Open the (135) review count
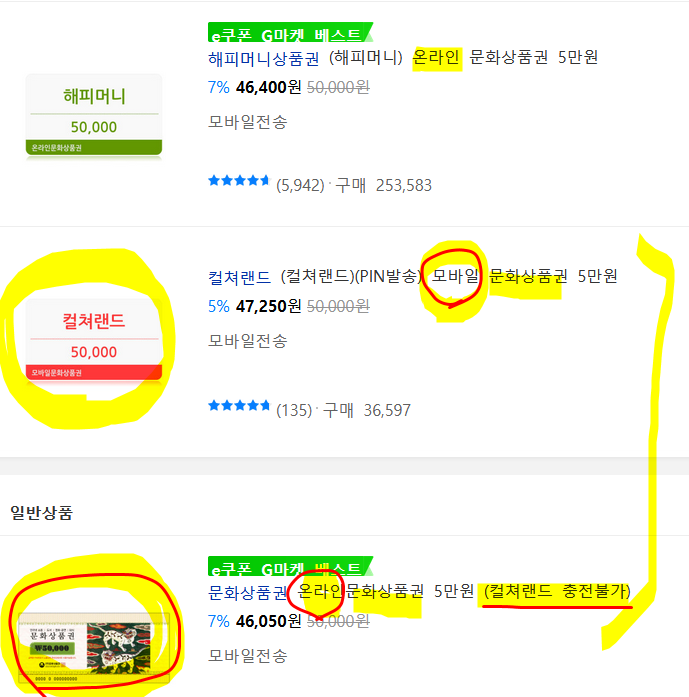This screenshot has height=697, width=689. (294, 410)
